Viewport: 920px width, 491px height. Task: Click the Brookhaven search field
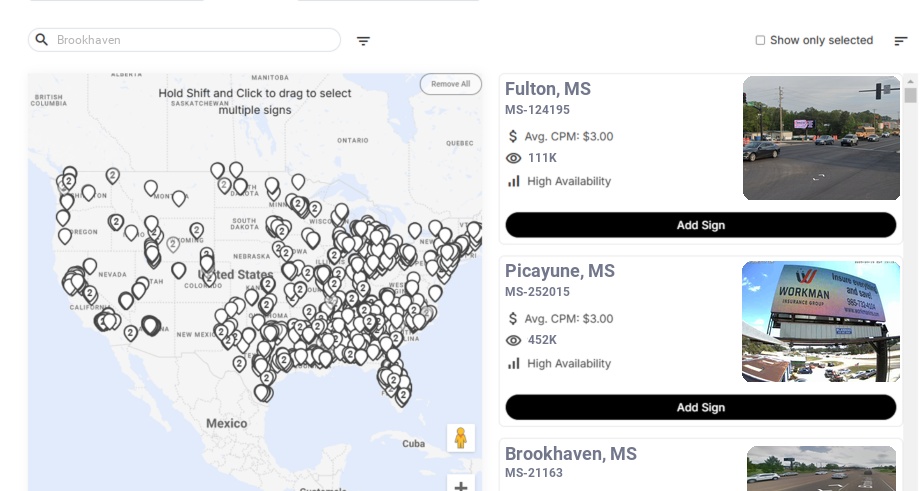click(195, 40)
